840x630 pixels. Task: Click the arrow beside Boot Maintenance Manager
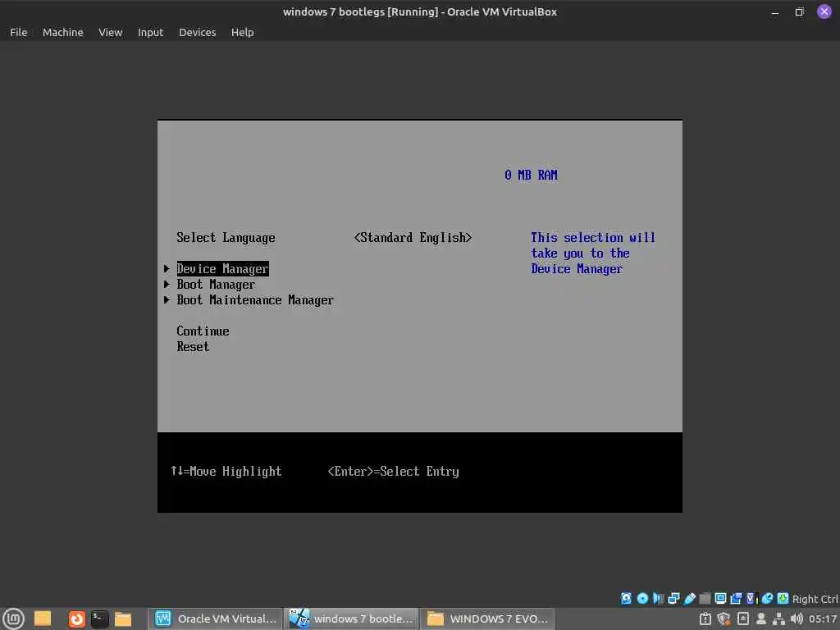(x=167, y=300)
